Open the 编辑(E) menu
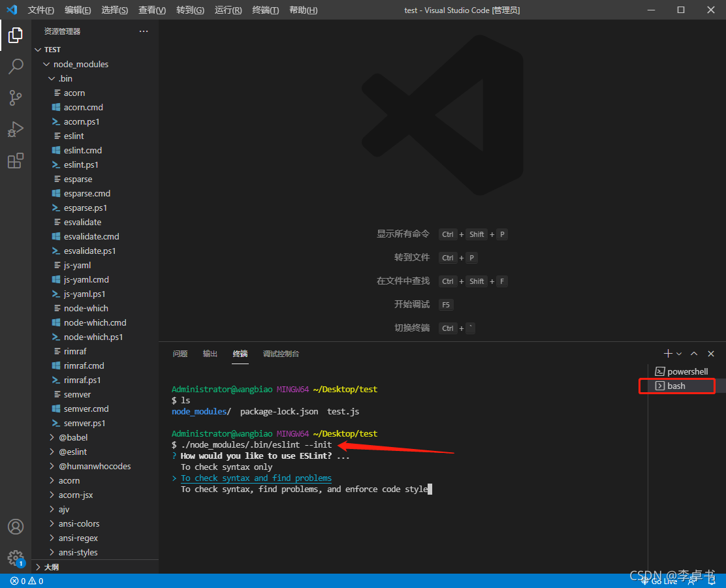726x588 pixels. click(78, 10)
